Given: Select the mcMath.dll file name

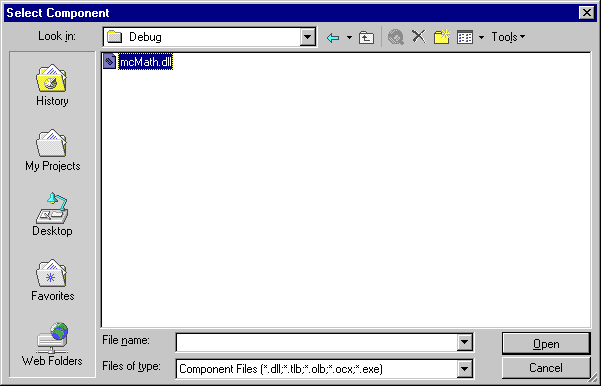Looking at the screenshot, I should coord(146,62).
